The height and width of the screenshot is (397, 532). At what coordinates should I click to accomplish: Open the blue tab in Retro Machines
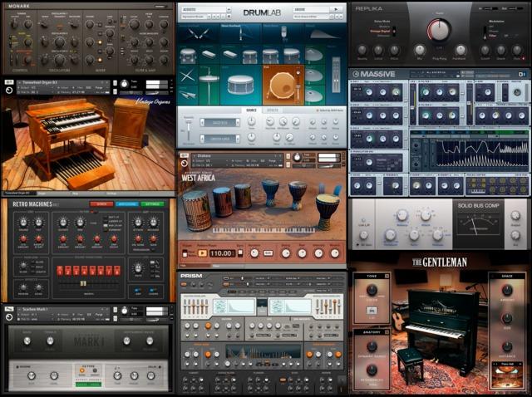pyautogui.click(x=127, y=204)
